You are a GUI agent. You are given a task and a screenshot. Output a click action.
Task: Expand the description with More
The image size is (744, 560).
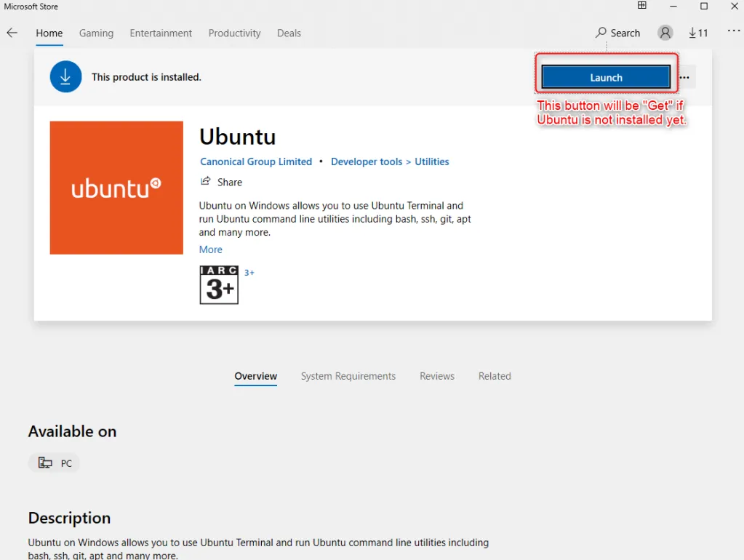tap(210, 249)
